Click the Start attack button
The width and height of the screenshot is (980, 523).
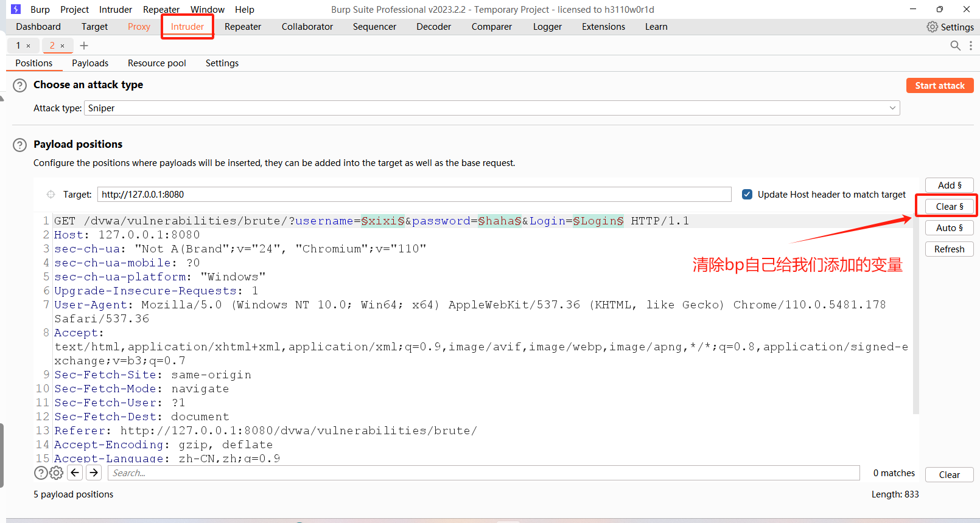point(940,86)
